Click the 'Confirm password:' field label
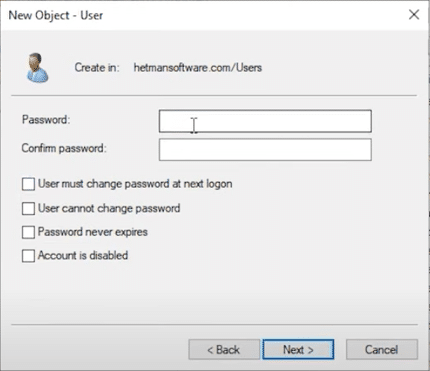 (64, 148)
